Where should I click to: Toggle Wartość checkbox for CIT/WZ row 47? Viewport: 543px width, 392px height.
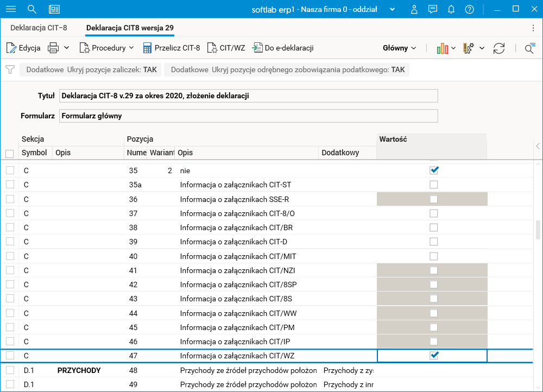(433, 356)
